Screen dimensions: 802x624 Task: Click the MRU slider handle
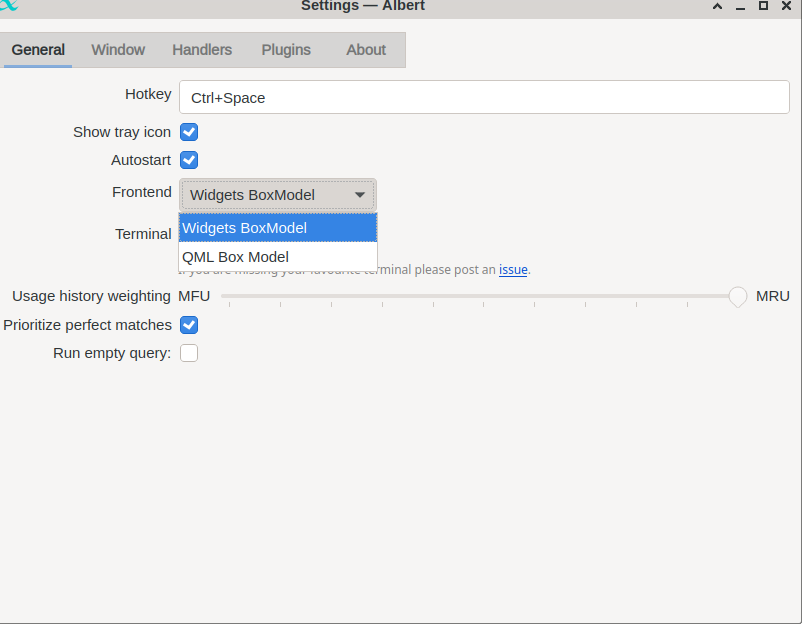tap(737, 296)
